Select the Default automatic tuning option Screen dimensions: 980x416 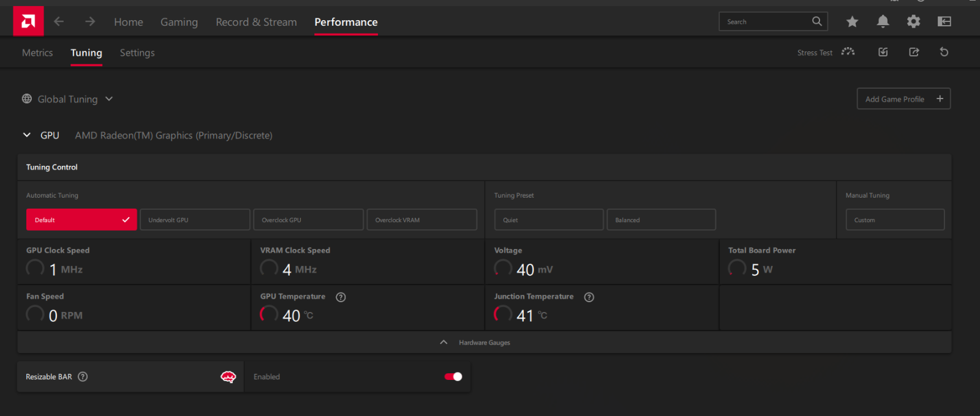coord(81,220)
